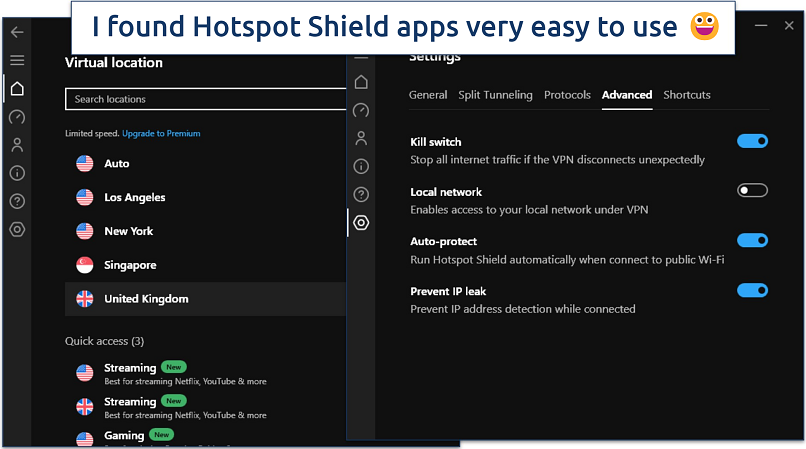Click the Kill switch label
This screenshot has width=806, height=449.
(x=435, y=142)
